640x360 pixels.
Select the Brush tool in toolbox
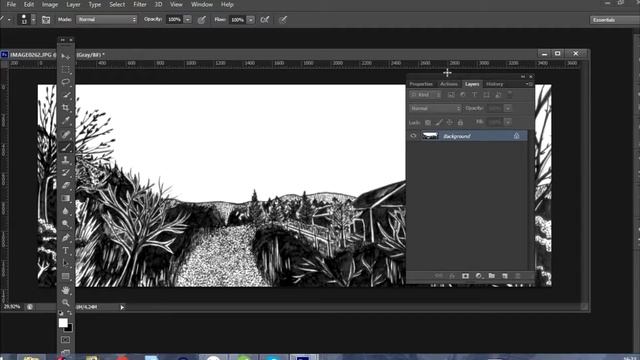click(x=65, y=147)
